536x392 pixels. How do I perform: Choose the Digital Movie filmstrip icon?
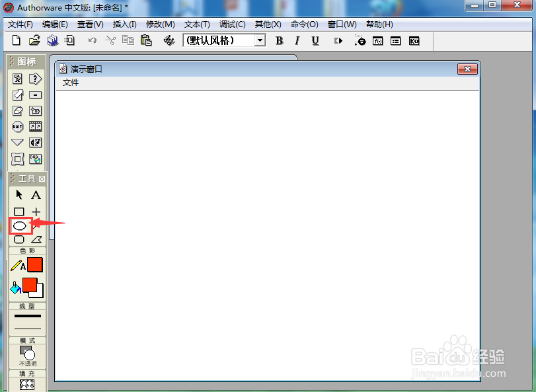pyautogui.click(x=35, y=126)
